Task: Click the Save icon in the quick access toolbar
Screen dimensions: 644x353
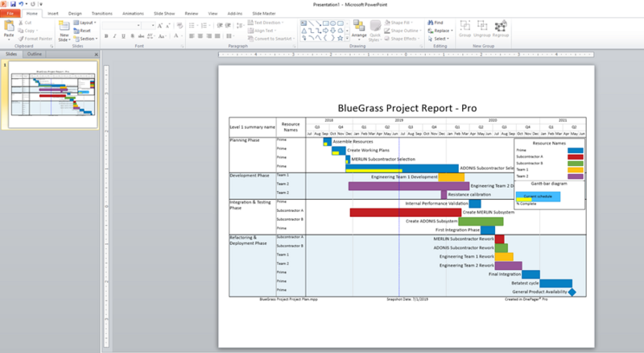Action: pyautogui.click(x=13, y=4)
